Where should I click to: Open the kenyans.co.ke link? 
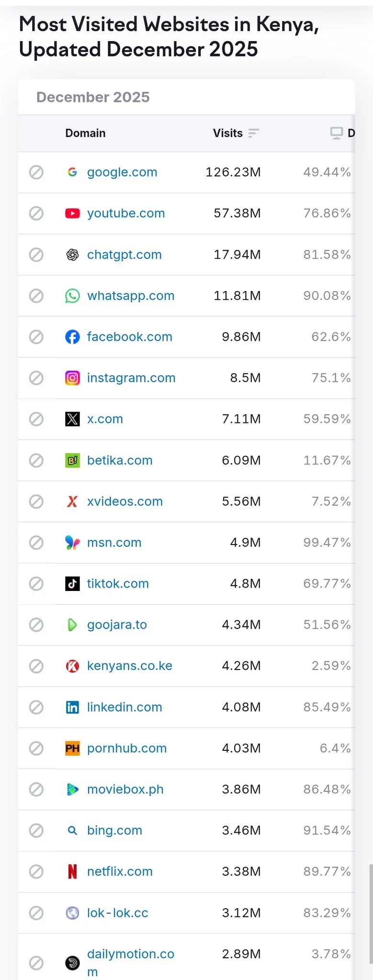[x=130, y=666]
